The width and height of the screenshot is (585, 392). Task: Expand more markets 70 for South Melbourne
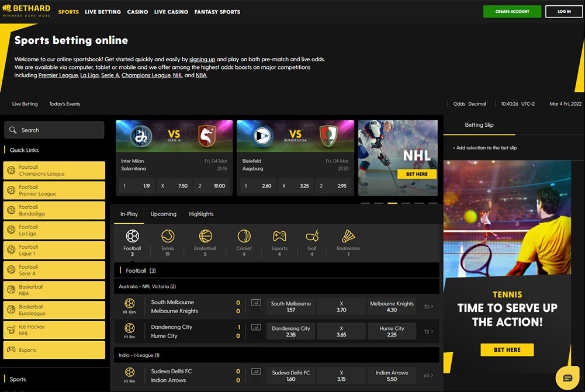coord(428,307)
